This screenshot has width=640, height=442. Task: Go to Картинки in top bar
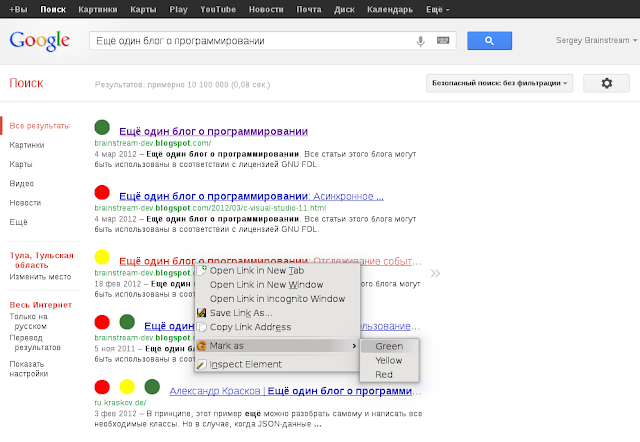(98, 9)
